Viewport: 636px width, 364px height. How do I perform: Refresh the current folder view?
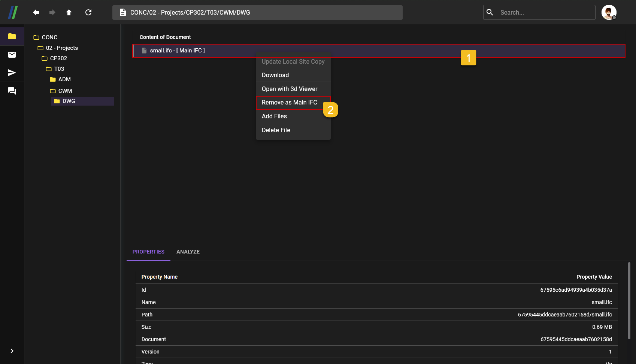pyautogui.click(x=88, y=12)
